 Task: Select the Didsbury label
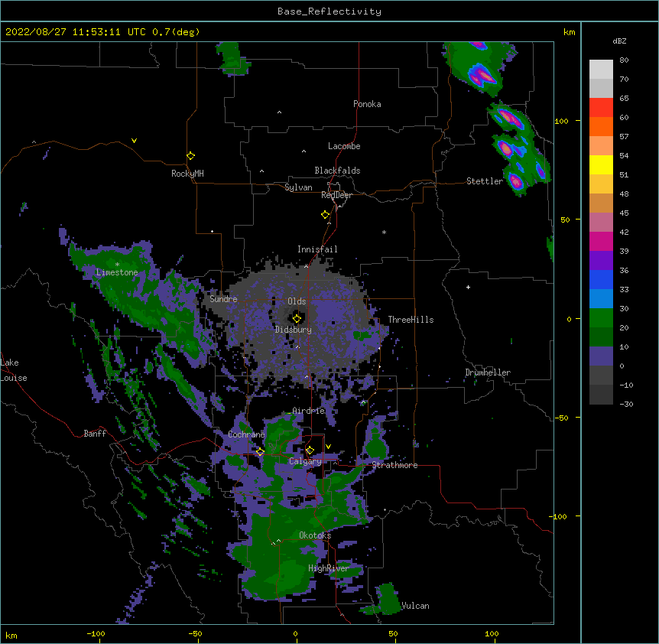(x=294, y=330)
